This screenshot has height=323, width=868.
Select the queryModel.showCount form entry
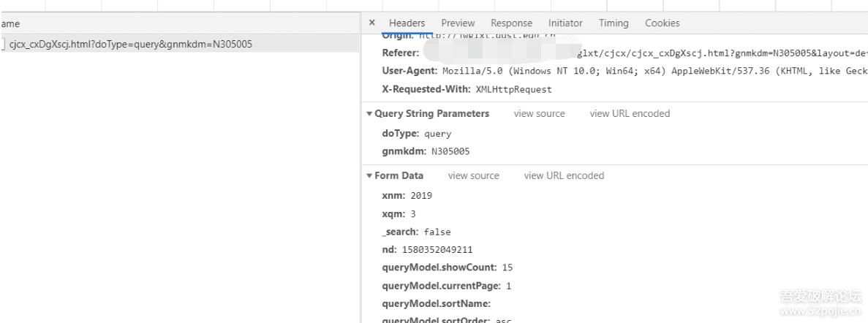click(x=447, y=267)
